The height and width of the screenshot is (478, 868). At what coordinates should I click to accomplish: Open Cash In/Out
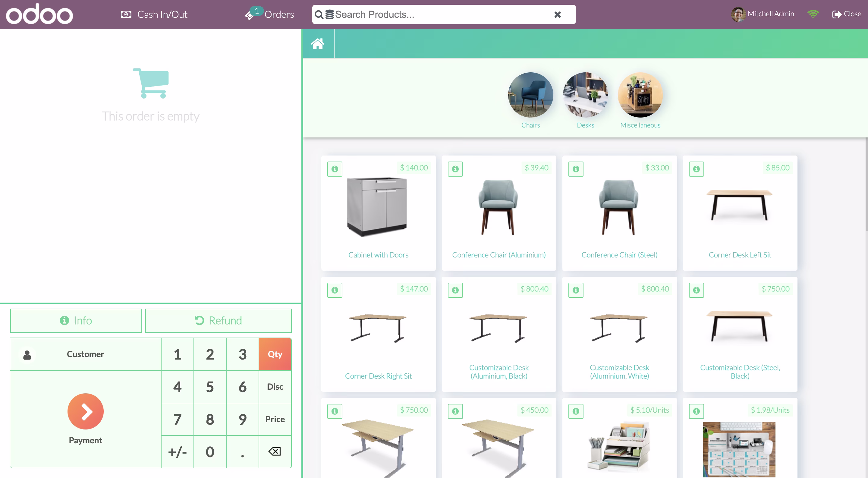point(154,14)
